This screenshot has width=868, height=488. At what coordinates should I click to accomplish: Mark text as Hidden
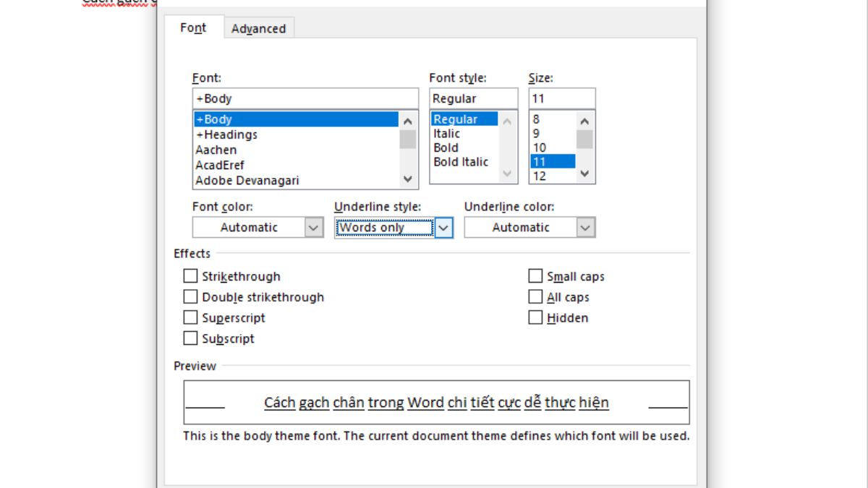[535, 317]
